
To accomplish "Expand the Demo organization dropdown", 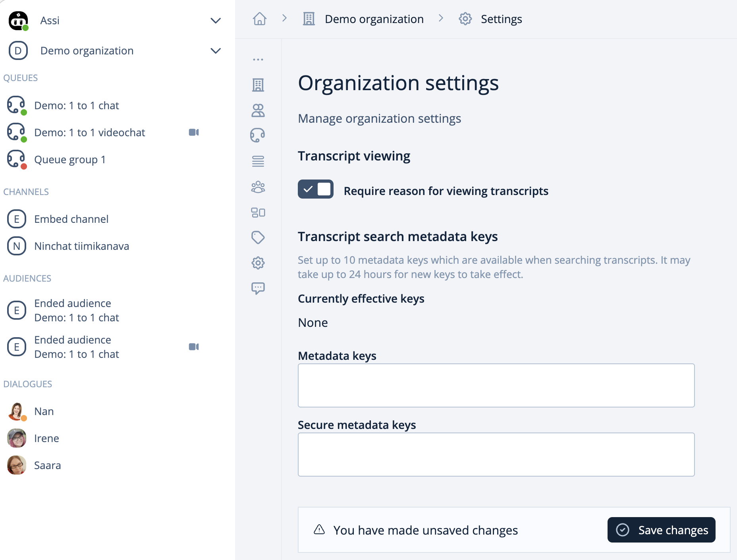I will click(x=216, y=51).
